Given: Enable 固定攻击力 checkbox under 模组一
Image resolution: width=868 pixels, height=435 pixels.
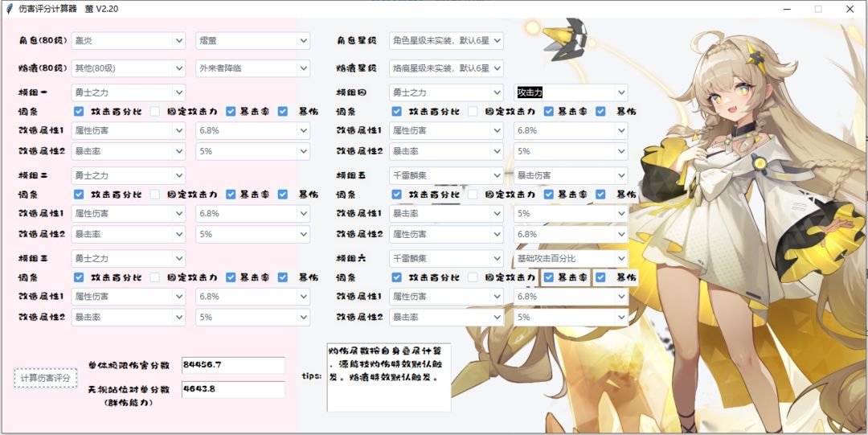Looking at the screenshot, I should click(x=154, y=112).
